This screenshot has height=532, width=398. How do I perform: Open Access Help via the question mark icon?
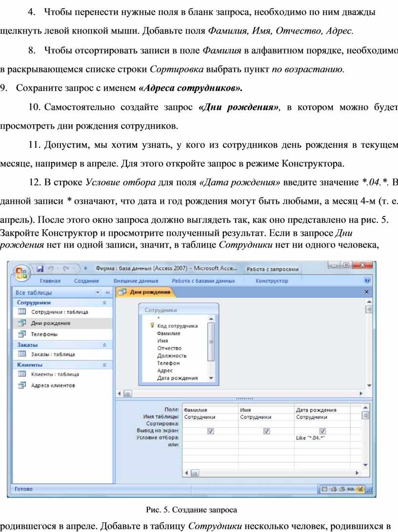(367, 280)
